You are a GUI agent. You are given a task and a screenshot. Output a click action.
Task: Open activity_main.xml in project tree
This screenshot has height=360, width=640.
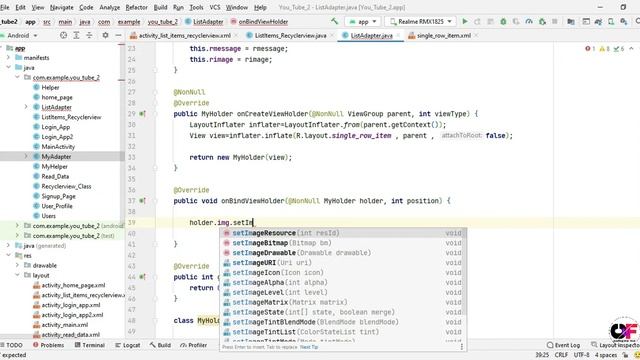point(64,325)
